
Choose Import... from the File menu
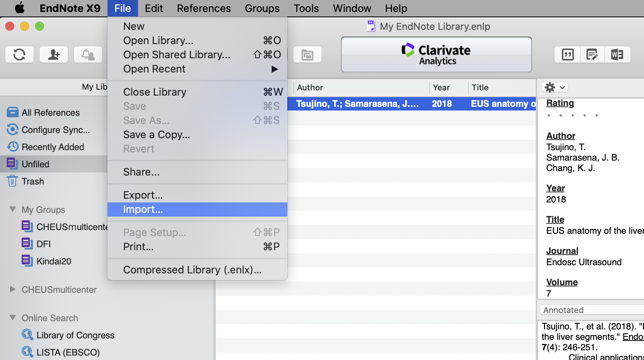click(197, 209)
